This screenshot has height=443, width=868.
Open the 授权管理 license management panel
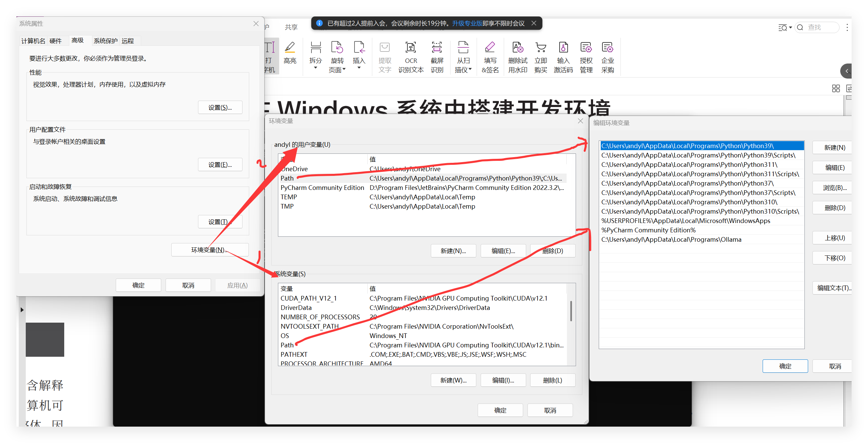[x=586, y=56]
